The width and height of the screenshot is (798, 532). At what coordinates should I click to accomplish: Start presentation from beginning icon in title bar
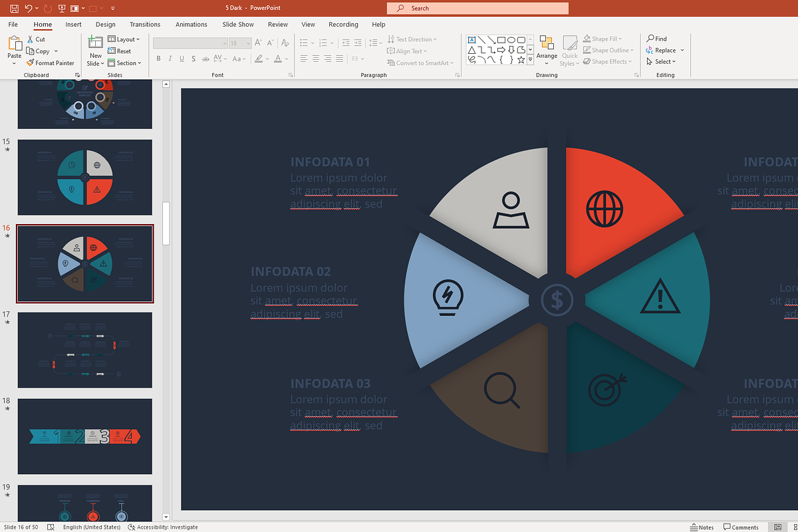[x=62, y=9]
